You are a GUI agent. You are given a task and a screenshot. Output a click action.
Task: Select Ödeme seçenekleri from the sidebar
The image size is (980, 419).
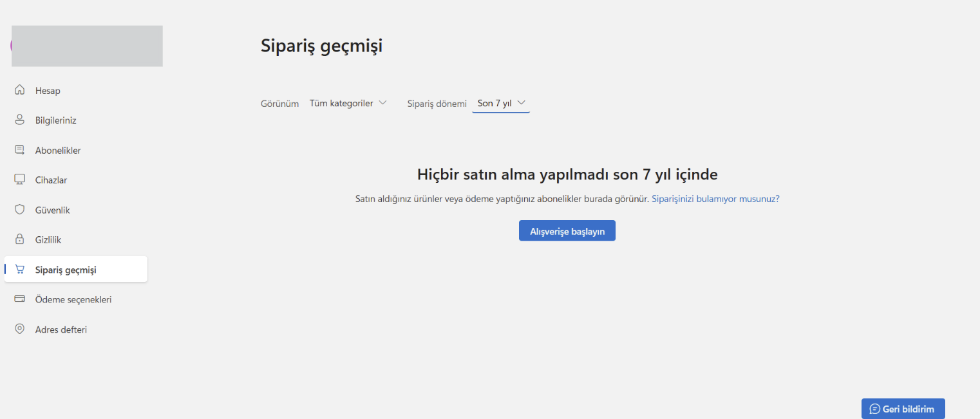(x=73, y=299)
